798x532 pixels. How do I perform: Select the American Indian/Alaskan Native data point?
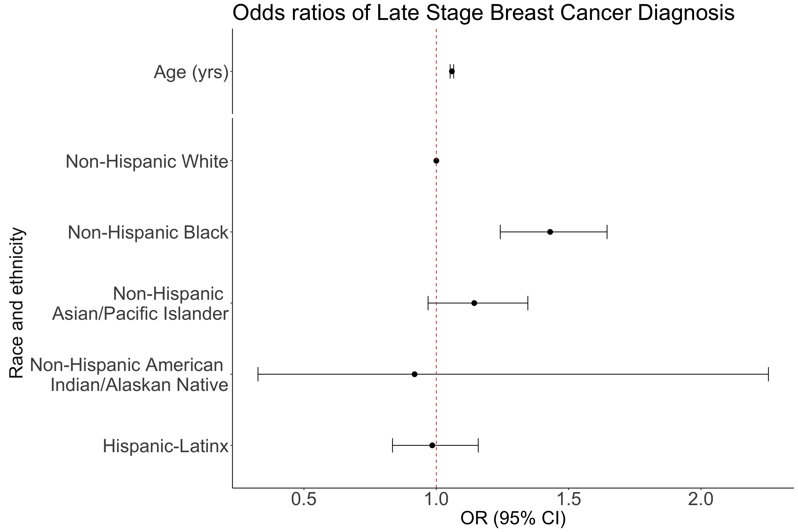[x=414, y=374]
